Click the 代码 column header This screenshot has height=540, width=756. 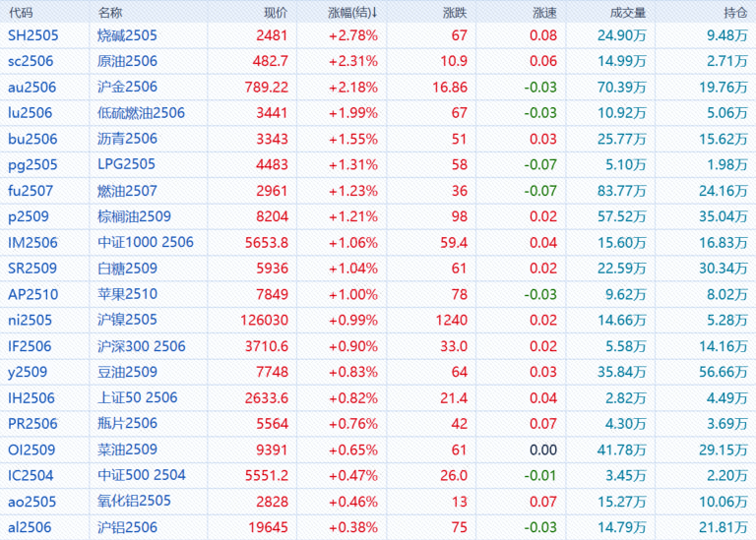pos(21,13)
